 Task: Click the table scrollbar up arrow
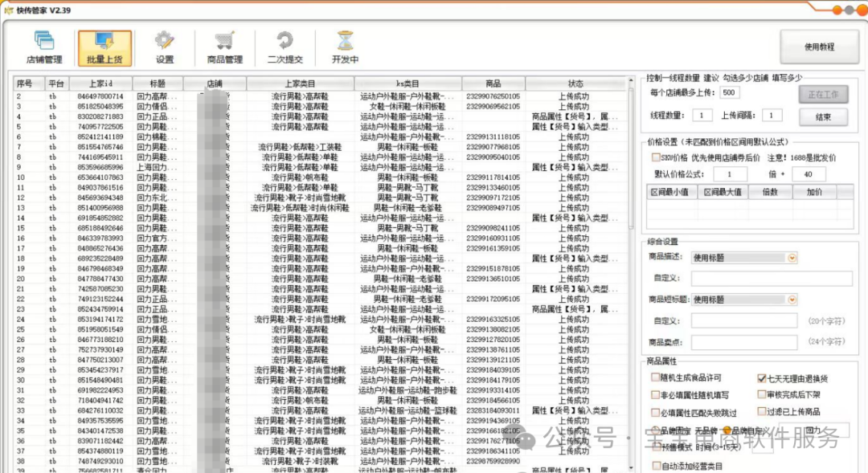tap(631, 81)
